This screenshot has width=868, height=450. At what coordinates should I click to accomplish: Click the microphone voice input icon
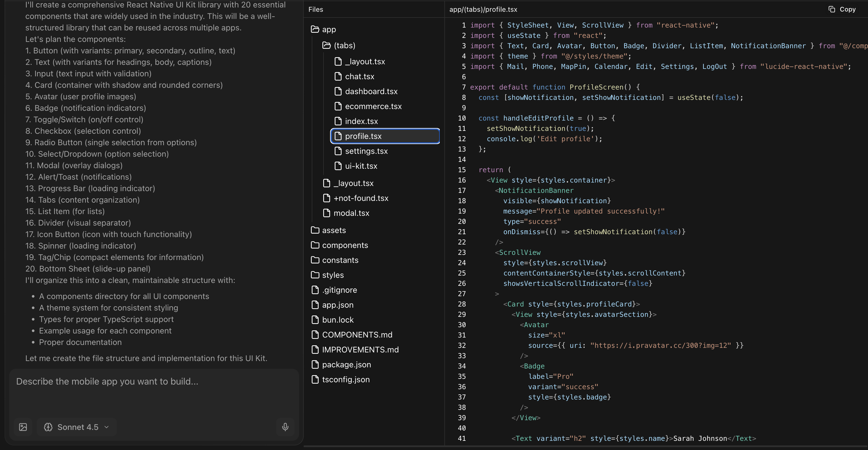click(x=285, y=427)
